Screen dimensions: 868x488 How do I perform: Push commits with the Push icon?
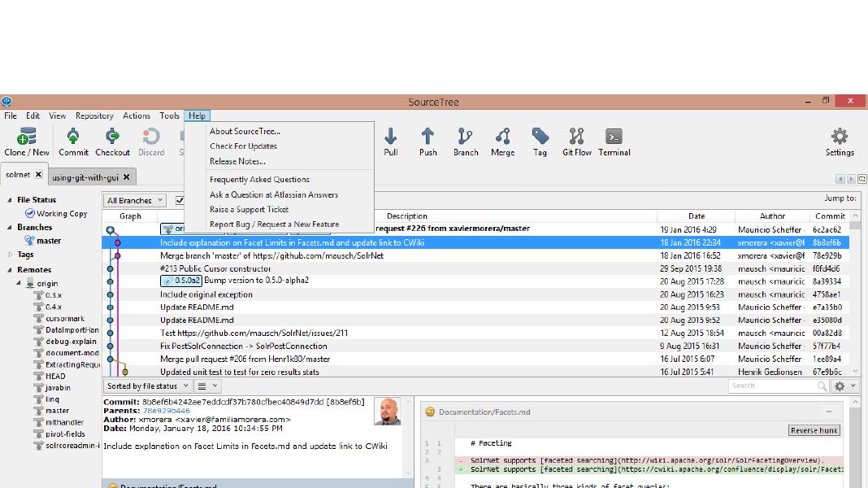(x=427, y=142)
